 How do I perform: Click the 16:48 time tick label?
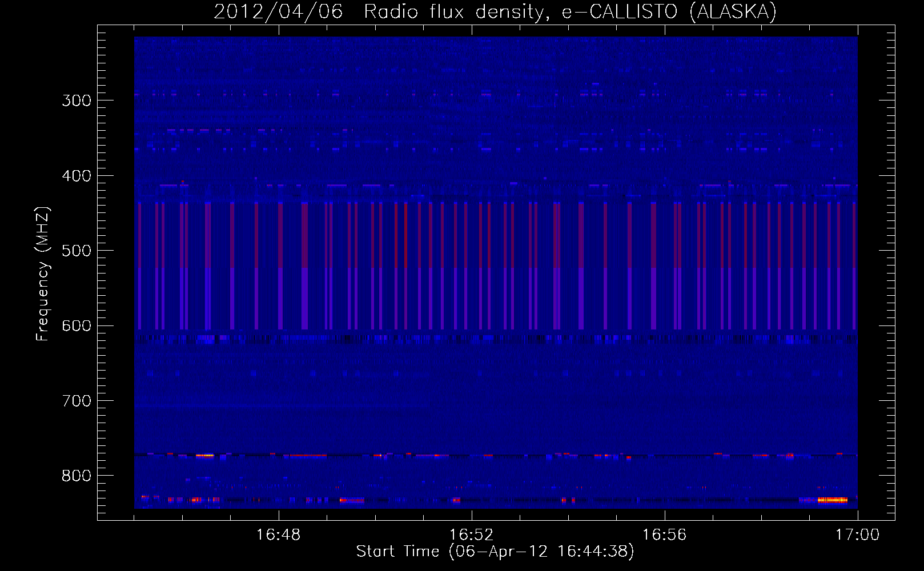point(279,535)
